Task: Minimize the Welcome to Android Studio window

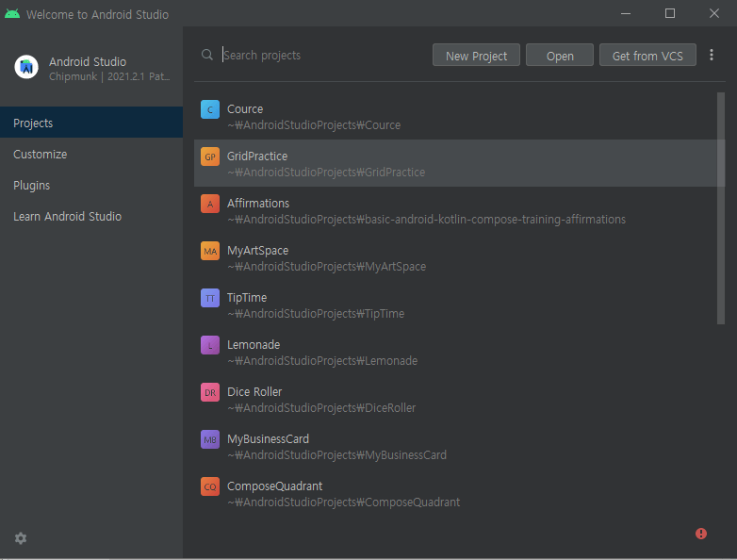Action: [626, 13]
